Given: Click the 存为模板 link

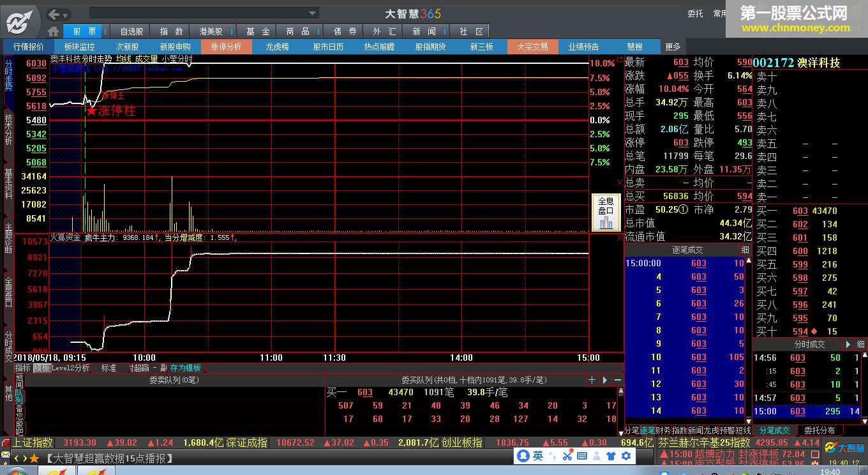Looking at the screenshot, I should pyautogui.click(x=186, y=368).
